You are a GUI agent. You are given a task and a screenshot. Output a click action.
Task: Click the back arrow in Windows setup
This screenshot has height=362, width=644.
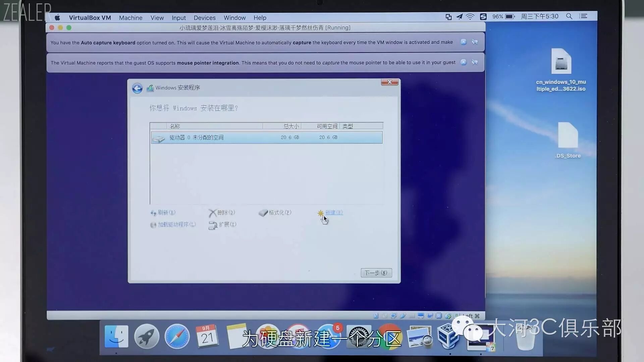[137, 88]
